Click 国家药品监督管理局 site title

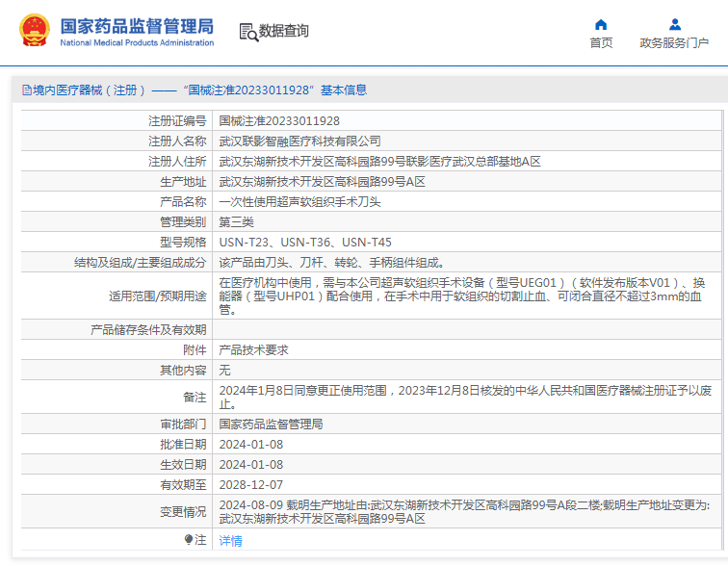pos(137,26)
